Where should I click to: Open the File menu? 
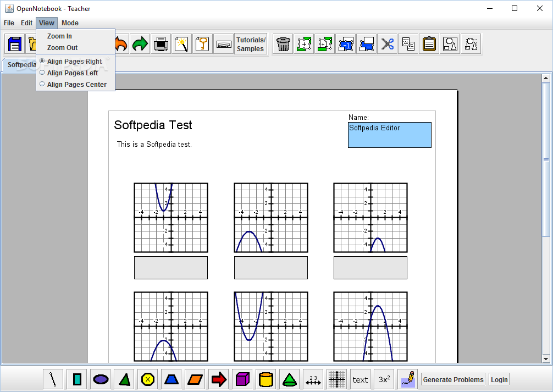[x=9, y=23]
